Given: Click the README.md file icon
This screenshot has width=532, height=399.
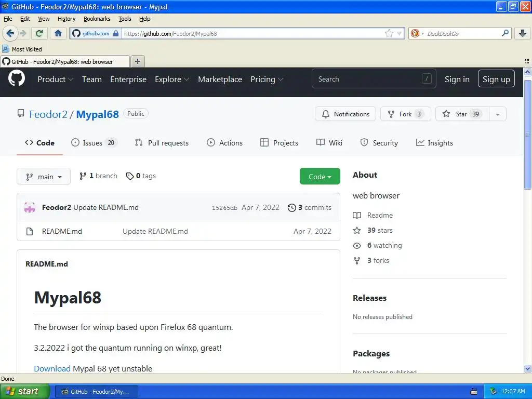Looking at the screenshot, I should 30,231.
